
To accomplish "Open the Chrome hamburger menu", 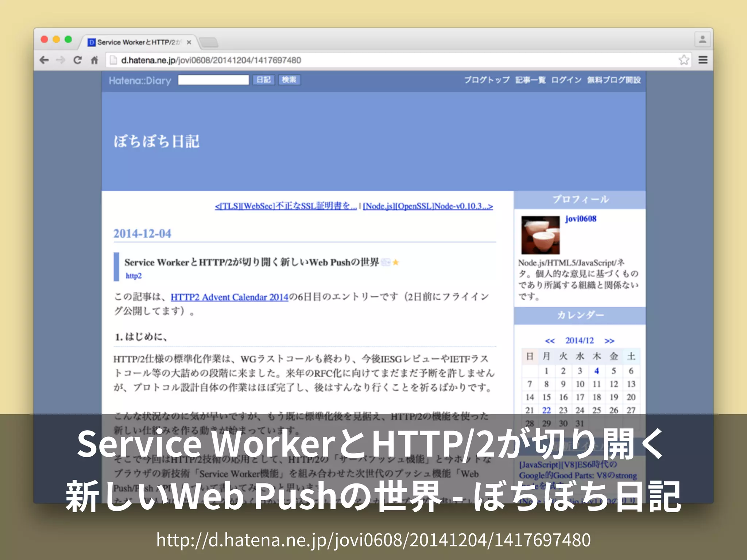I will [703, 60].
